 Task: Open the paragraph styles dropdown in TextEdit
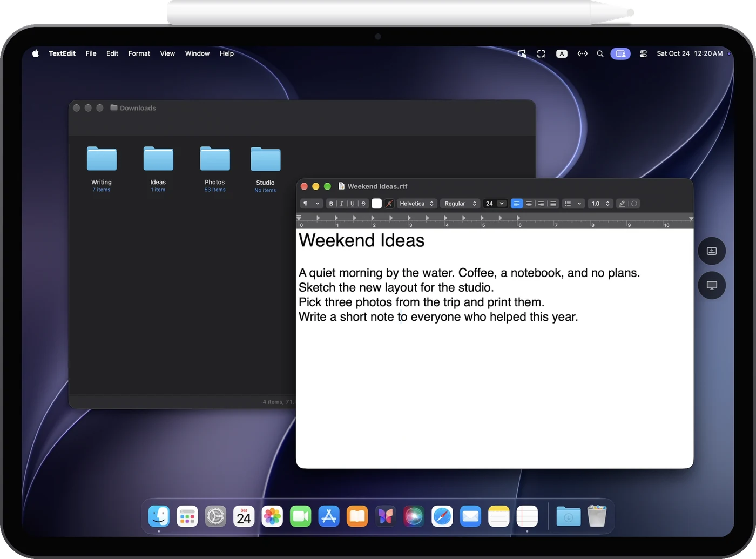click(x=311, y=204)
